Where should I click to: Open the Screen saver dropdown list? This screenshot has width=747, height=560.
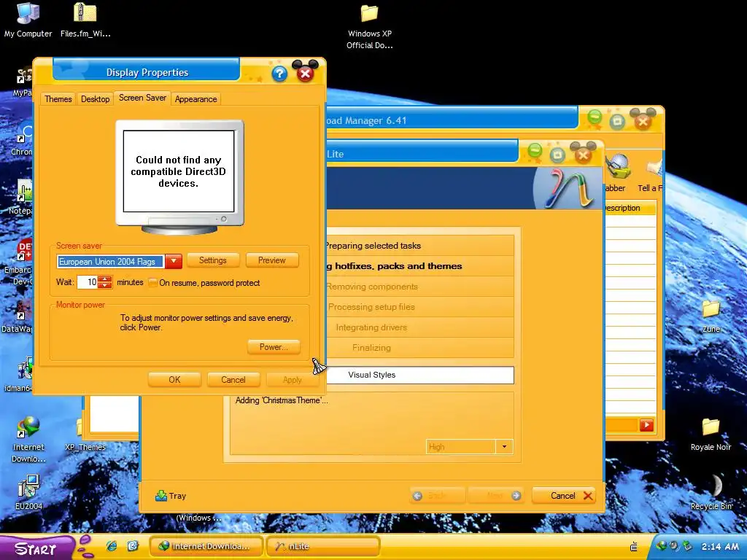pos(174,262)
